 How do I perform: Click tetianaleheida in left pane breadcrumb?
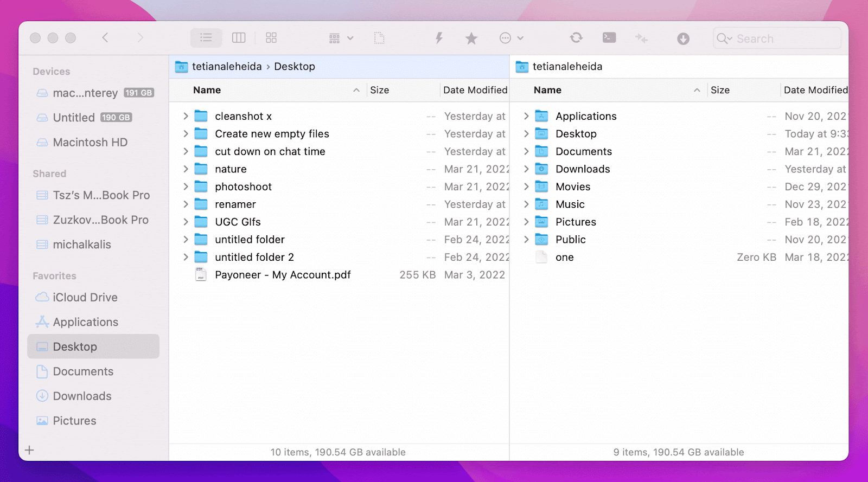pyautogui.click(x=227, y=67)
